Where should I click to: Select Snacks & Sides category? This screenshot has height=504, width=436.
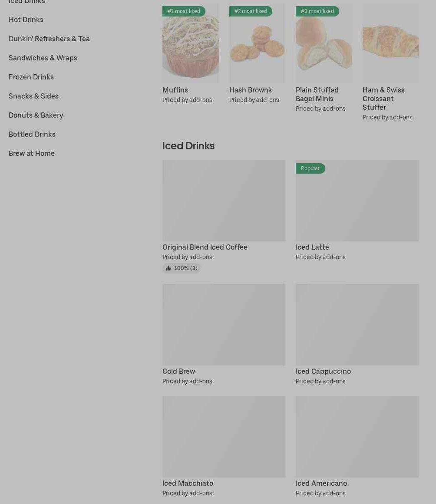coord(33,96)
